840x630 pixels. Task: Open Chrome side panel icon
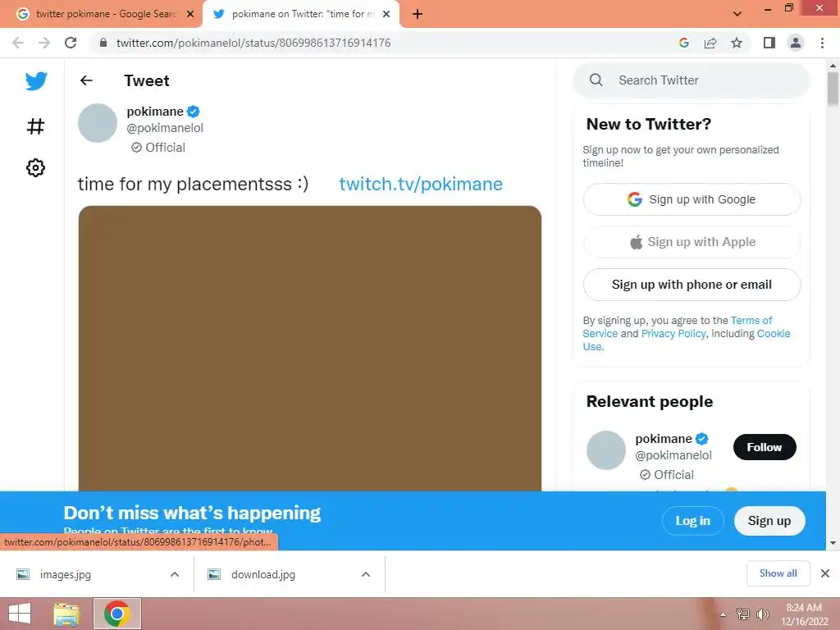point(769,43)
